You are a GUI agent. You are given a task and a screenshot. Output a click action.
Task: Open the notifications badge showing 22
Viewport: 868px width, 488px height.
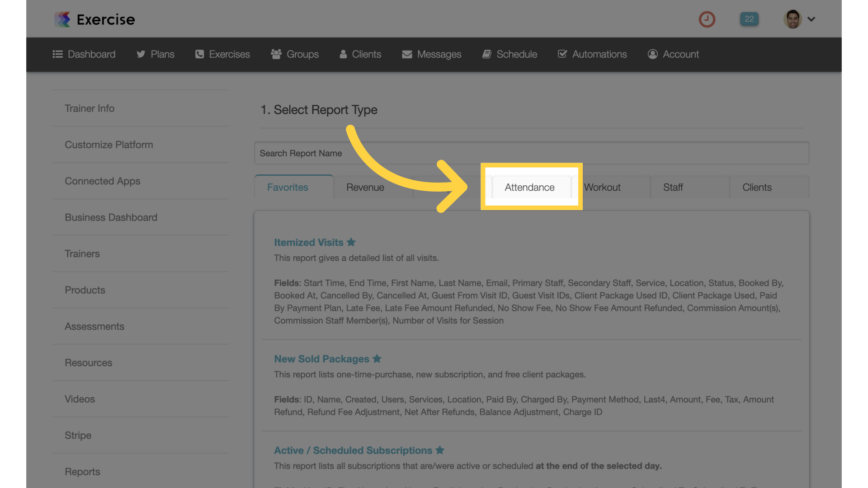(749, 19)
